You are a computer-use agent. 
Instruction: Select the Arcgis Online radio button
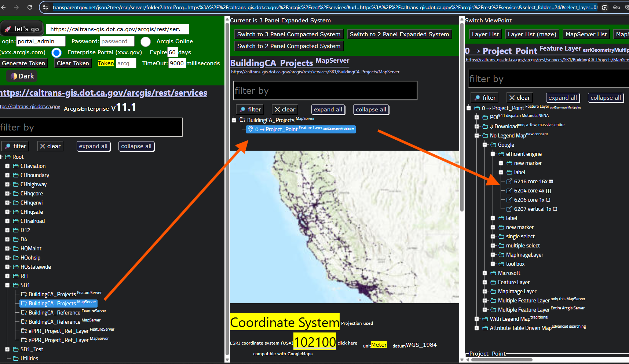pyautogui.click(x=146, y=42)
